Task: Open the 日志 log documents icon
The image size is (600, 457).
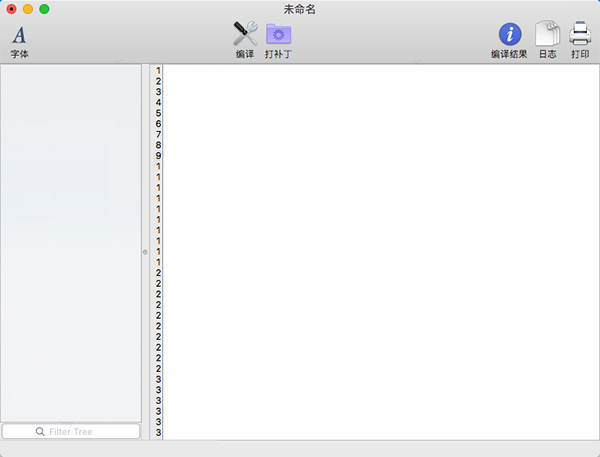Action: coord(548,34)
